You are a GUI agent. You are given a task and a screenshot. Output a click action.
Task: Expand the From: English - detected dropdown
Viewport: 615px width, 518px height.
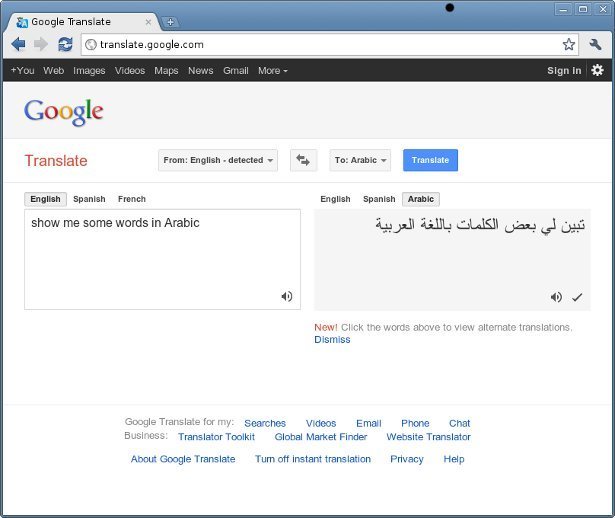[x=218, y=160]
